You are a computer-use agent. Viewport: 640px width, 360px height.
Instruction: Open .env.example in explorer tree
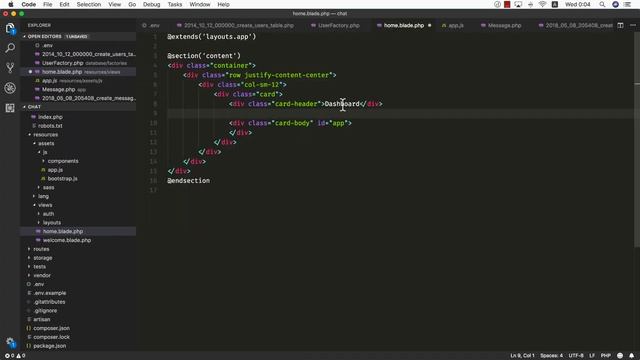(x=49, y=293)
